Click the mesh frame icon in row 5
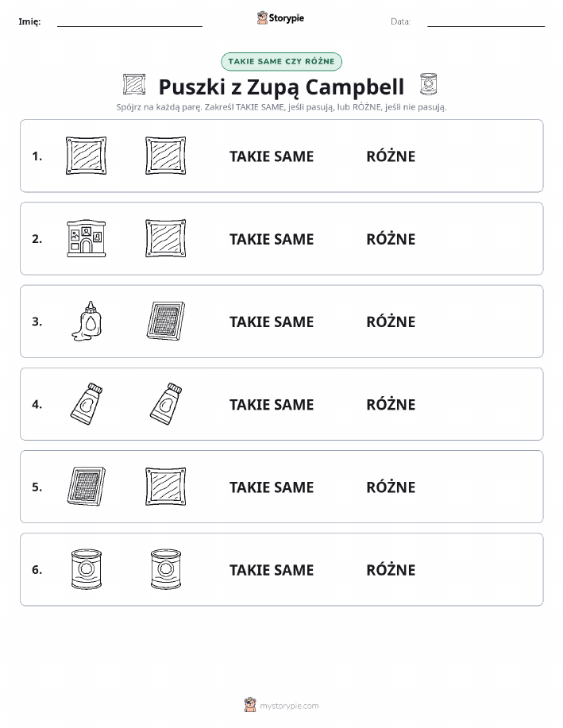Viewport: 563px width, 728px height. [x=87, y=486]
